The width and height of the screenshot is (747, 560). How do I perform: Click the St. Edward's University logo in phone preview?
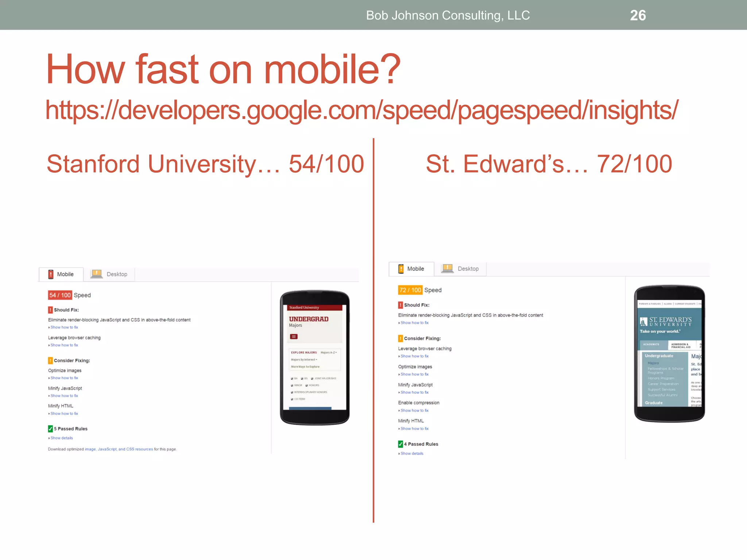(x=666, y=322)
